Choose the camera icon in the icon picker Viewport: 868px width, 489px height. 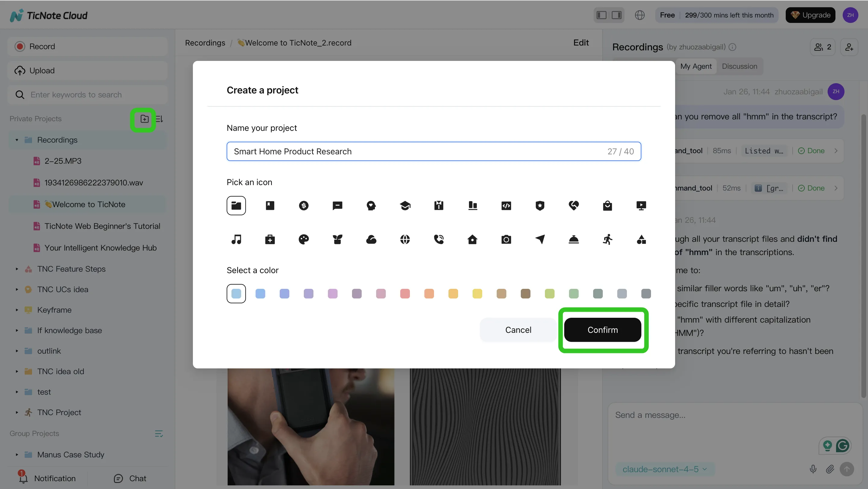coord(506,239)
